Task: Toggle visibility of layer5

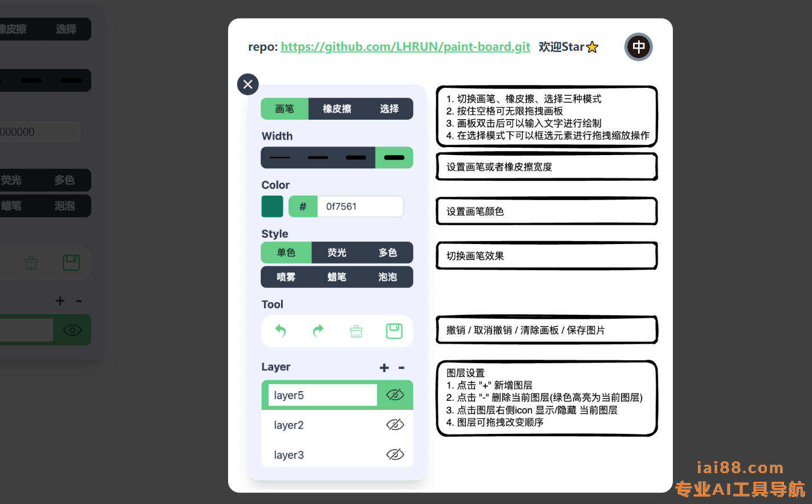Action: [x=395, y=395]
